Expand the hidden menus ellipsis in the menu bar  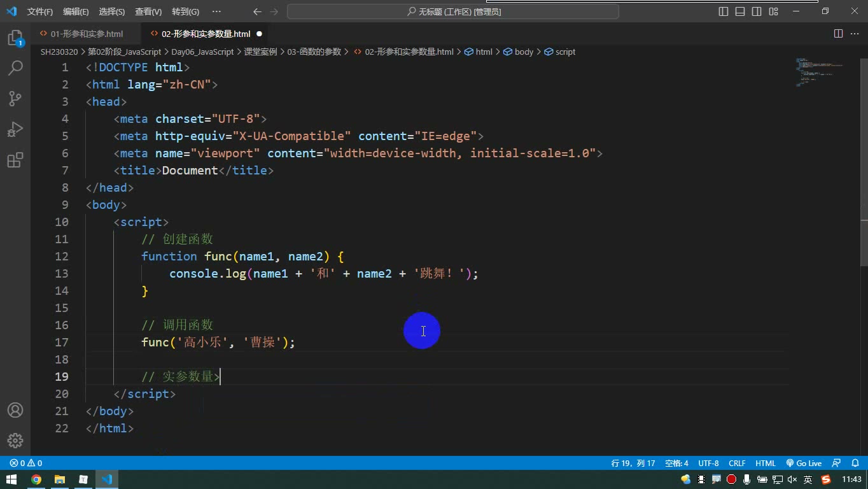click(216, 11)
